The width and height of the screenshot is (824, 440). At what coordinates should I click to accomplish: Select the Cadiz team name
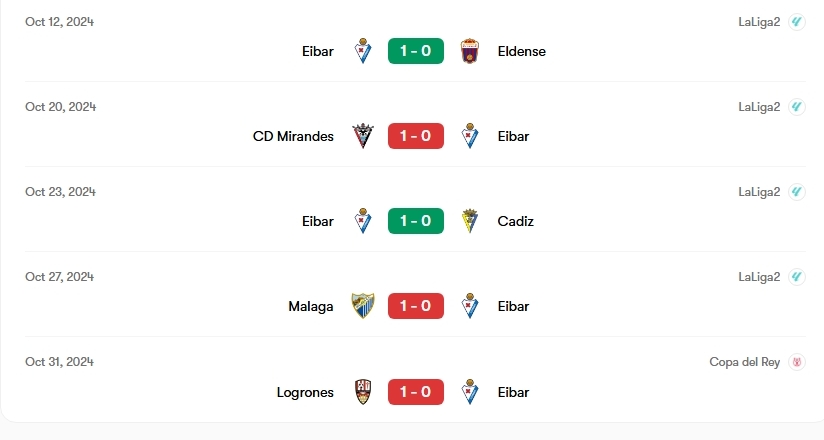tap(516, 221)
